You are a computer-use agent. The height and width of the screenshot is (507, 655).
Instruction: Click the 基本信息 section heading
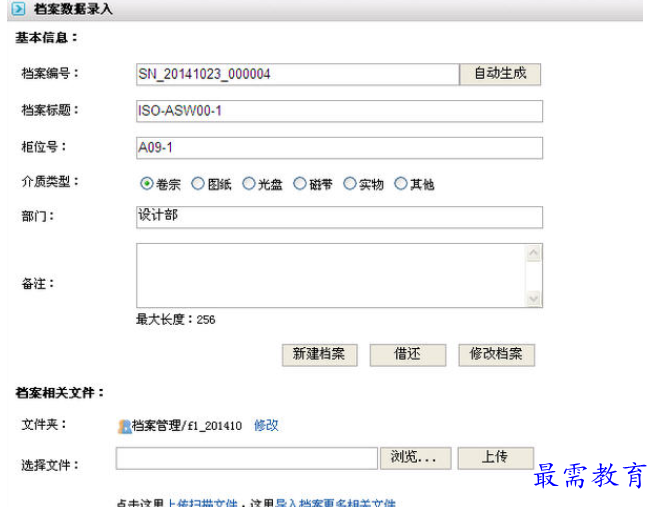(46, 38)
